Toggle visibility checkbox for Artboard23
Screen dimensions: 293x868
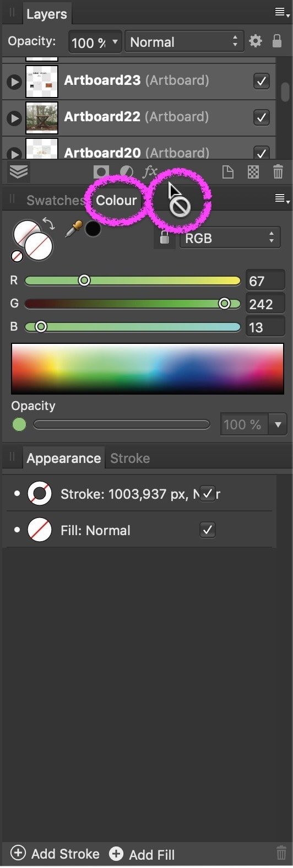point(261,81)
